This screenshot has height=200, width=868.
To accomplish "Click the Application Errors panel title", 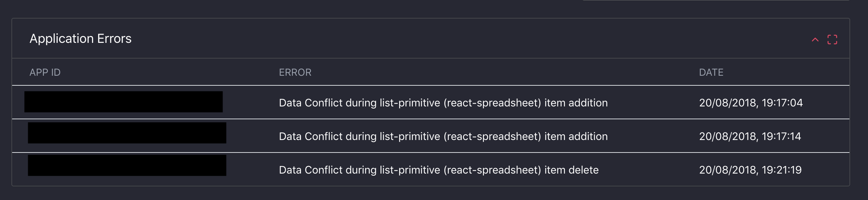I will (81, 39).
